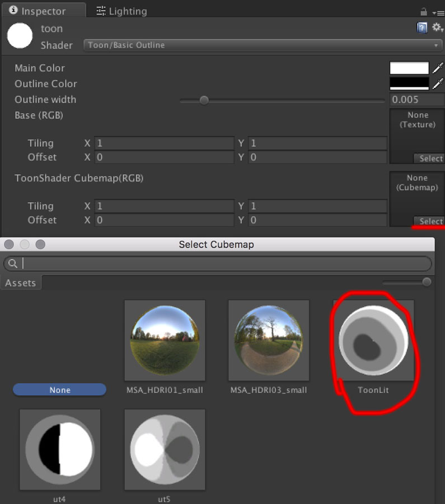Open the Main Color white swatch

(x=409, y=68)
